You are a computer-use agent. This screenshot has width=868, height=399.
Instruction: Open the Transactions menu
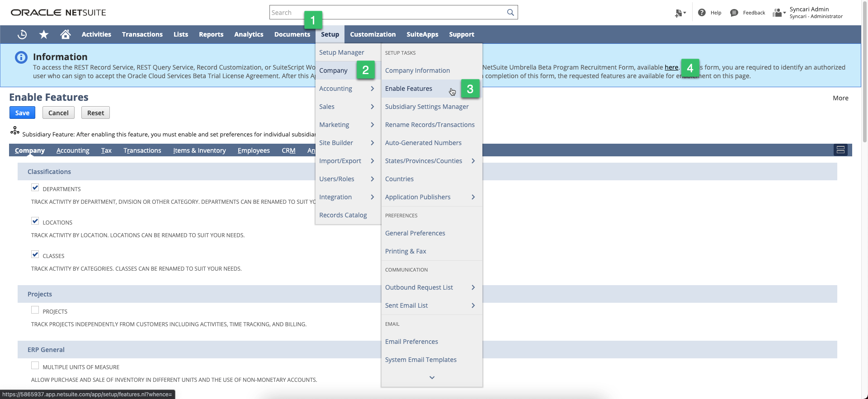pos(142,34)
